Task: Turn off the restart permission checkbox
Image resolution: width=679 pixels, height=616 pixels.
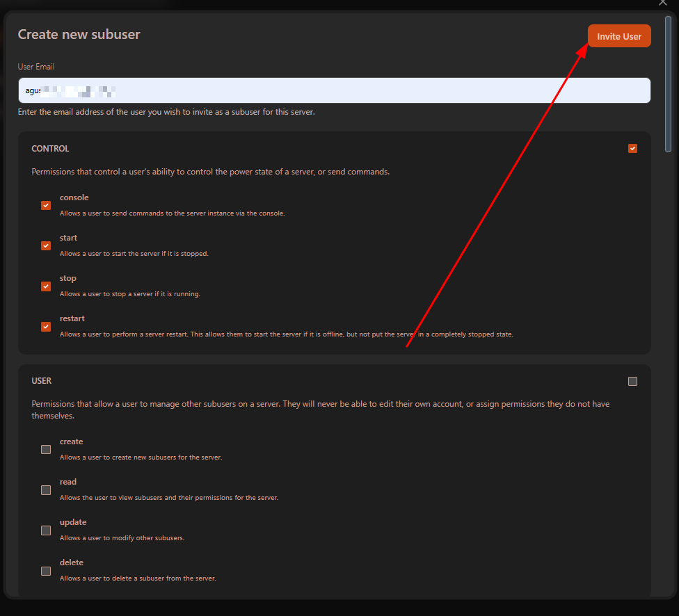Action: click(x=46, y=326)
